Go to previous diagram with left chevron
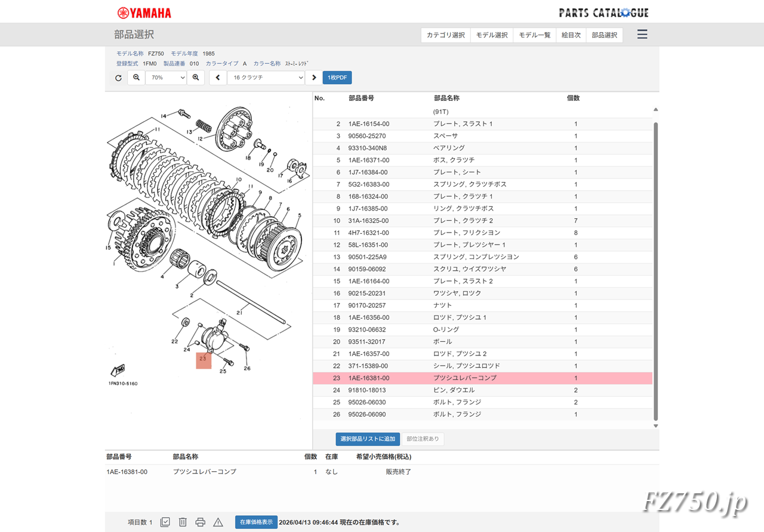764x532 pixels. click(217, 78)
